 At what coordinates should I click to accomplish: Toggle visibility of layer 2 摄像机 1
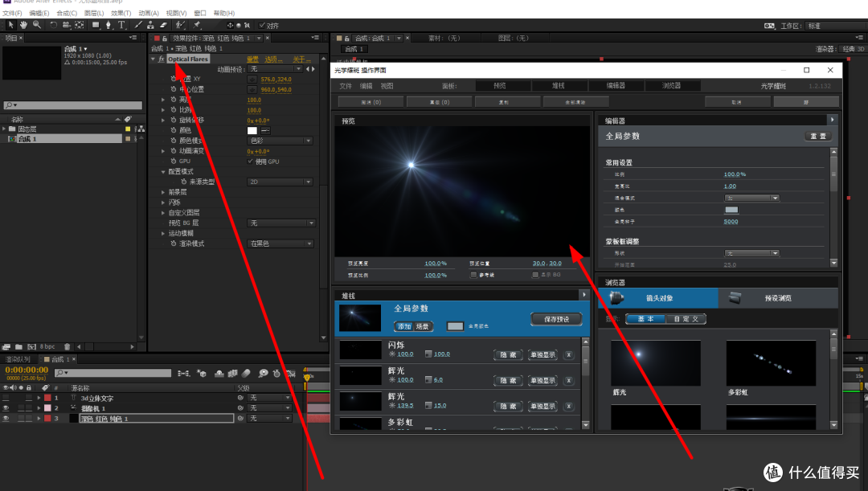[6, 408]
